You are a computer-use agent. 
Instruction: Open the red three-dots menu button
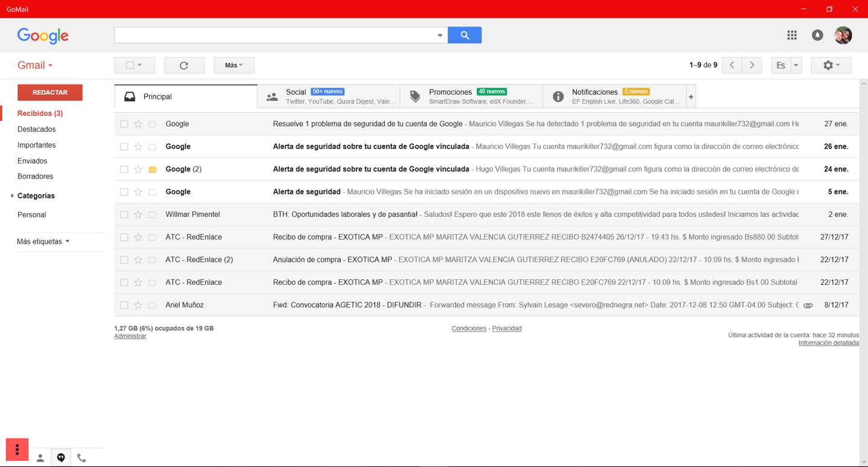(17, 450)
